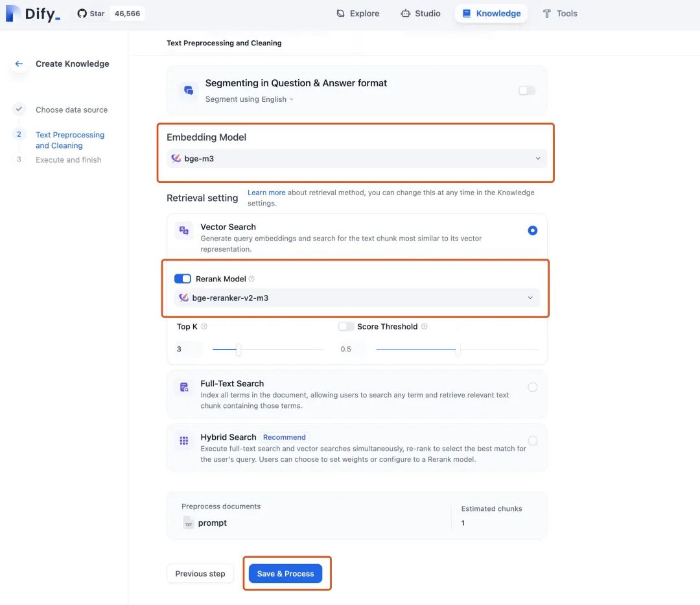Screen dimensions: 700x605
Task: Select the Full-Text Search radio button
Action: (533, 387)
